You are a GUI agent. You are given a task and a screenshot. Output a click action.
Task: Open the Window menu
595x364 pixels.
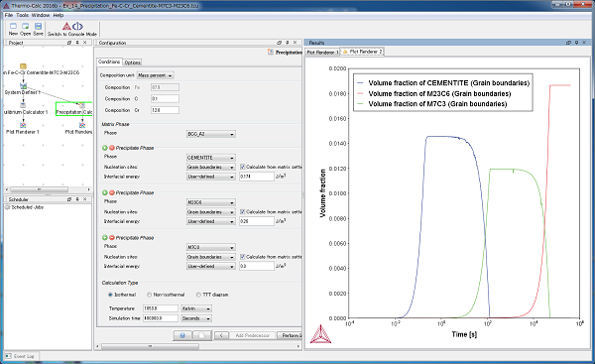41,15
